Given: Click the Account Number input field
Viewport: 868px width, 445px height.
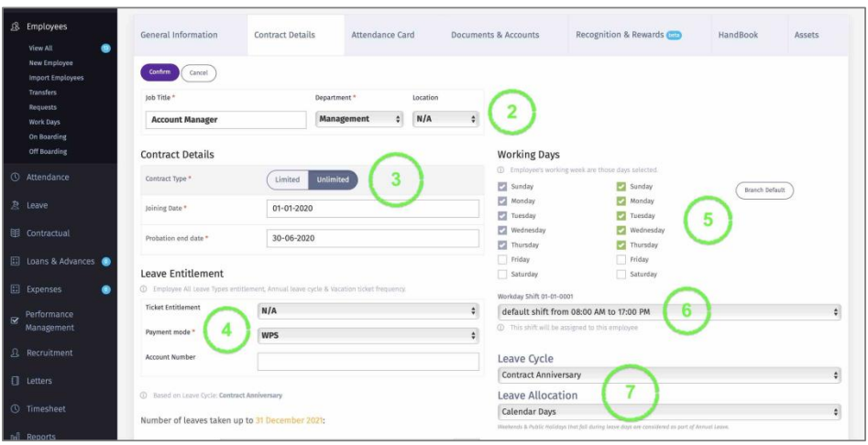Looking at the screenshot, I should (x=368, y=362).
